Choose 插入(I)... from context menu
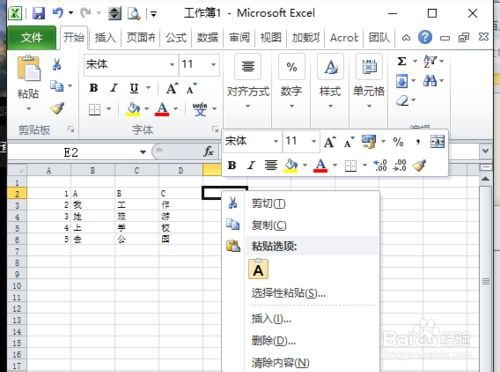500x372 pixels. pos(301,319)
